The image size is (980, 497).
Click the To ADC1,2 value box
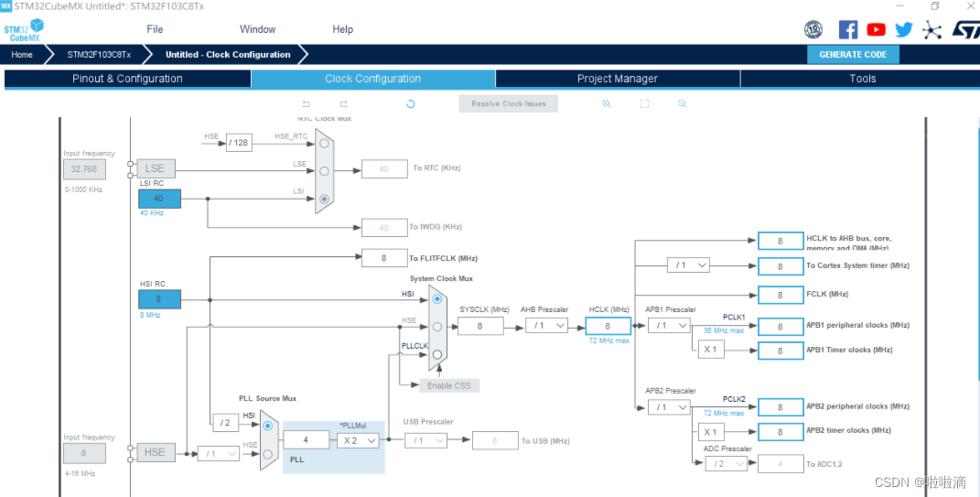781,464
